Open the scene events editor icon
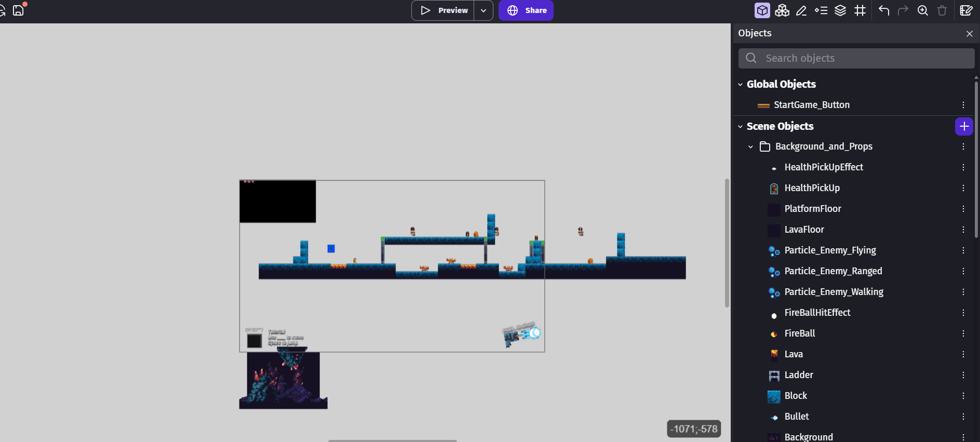This screenshot has height=442, width=980. coord(966,10)
